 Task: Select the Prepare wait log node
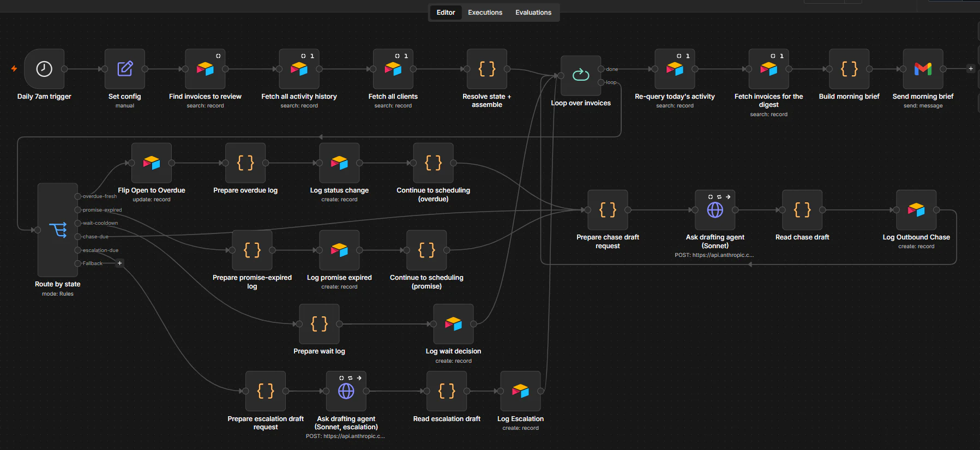[x=319, y=324]
